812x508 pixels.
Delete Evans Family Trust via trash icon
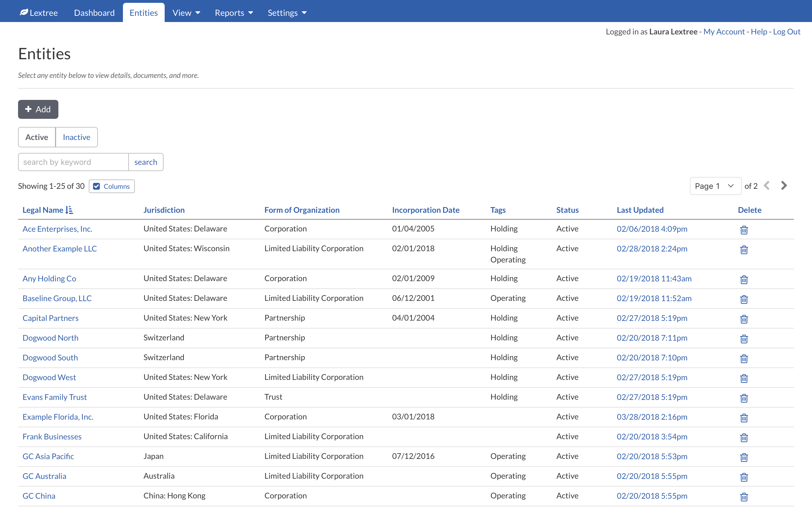point(744,398)
